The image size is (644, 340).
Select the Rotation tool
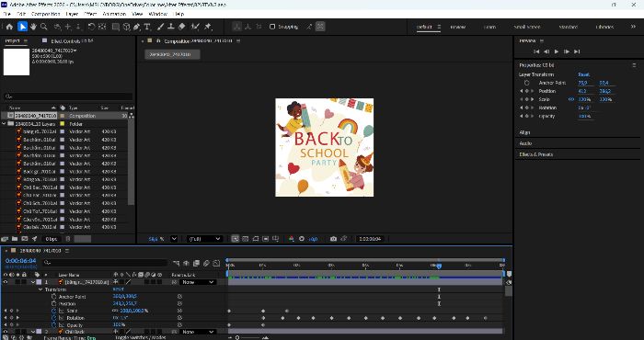pos(91,27)
